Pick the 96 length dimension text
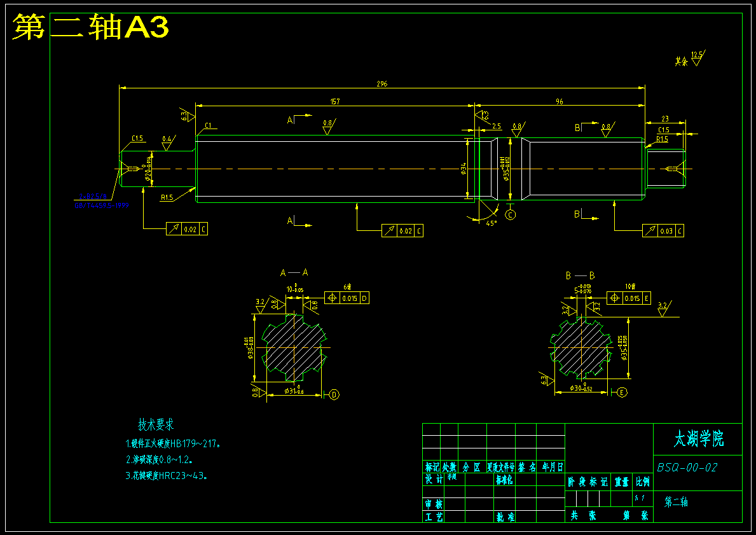 pyautogui.click(x=560, y=101)
